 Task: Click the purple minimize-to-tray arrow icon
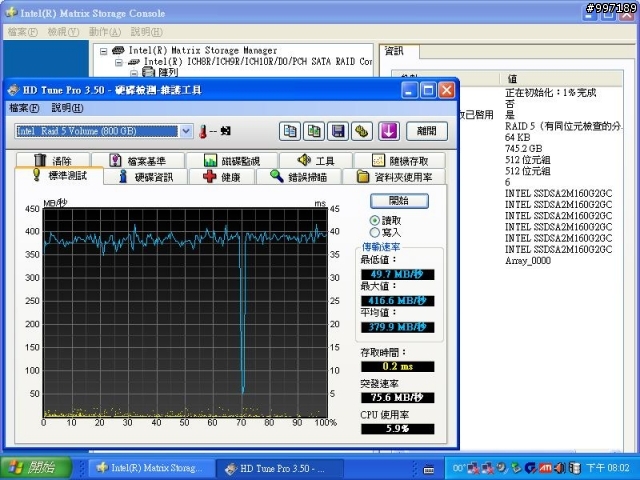[388, 131]
